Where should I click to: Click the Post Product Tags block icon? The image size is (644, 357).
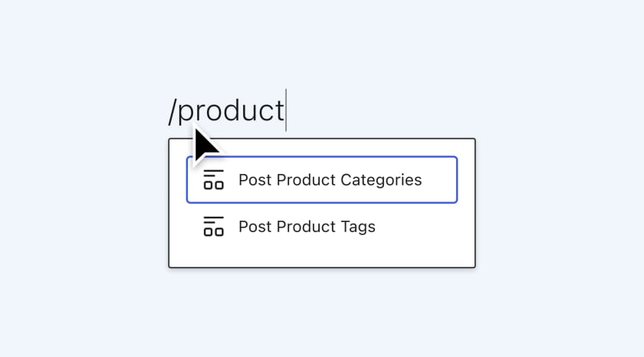(213, 227)
